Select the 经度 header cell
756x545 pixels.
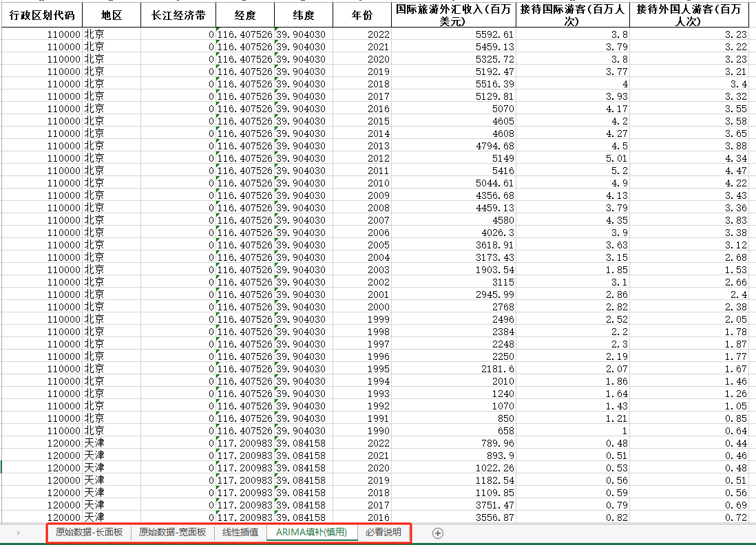coord(245,15)
